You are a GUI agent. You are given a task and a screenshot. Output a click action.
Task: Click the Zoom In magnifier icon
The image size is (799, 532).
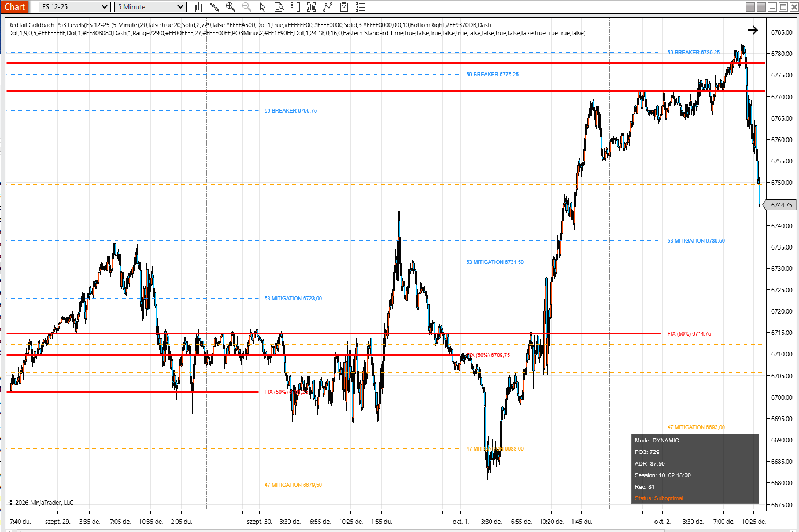coord(231,6)
